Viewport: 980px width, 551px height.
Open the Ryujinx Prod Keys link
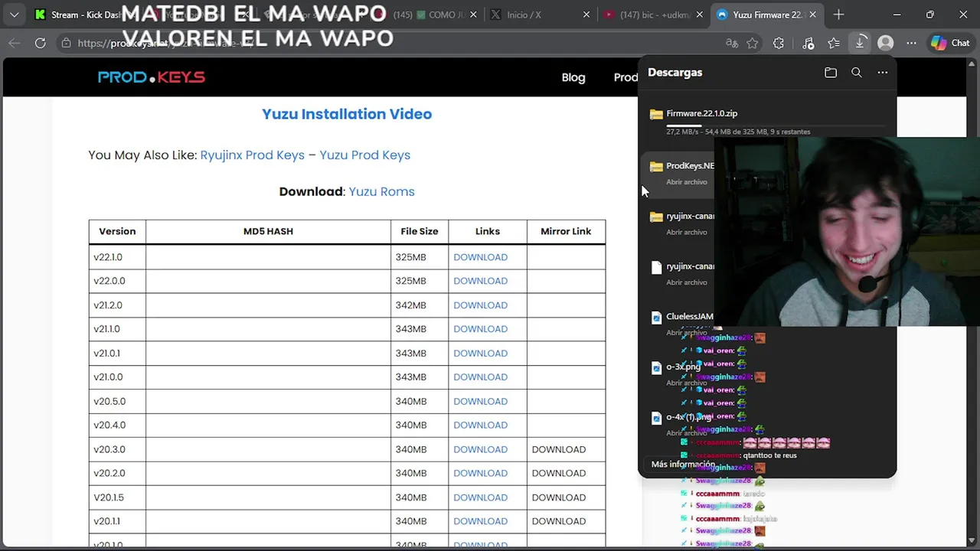pos(253,155)
